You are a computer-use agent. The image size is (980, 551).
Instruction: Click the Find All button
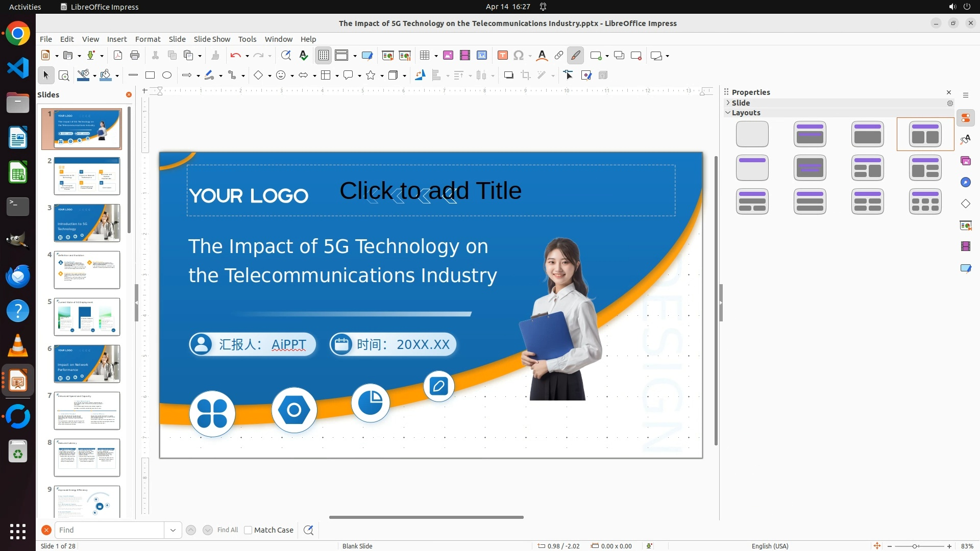click(x=227, y=530)
